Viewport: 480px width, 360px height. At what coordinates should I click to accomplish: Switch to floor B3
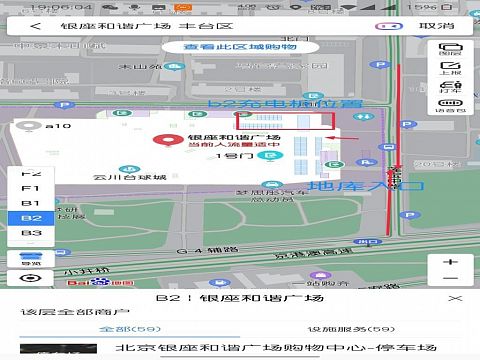[x=31, y=233]
